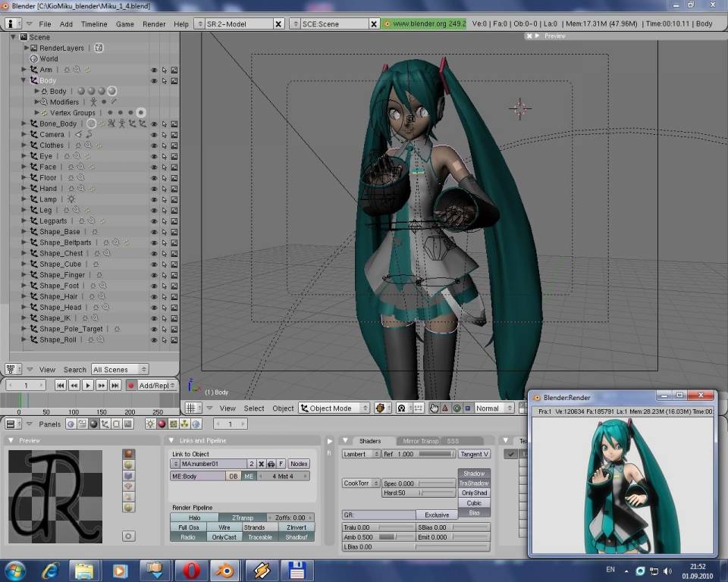Toggle renderability icon for Lamp object
The height and width of the screenshot is (582, 728).
tap(174, 199)
